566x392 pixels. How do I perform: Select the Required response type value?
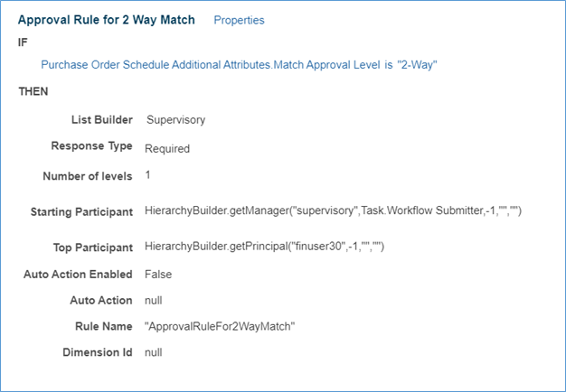[x=167, y=148]
